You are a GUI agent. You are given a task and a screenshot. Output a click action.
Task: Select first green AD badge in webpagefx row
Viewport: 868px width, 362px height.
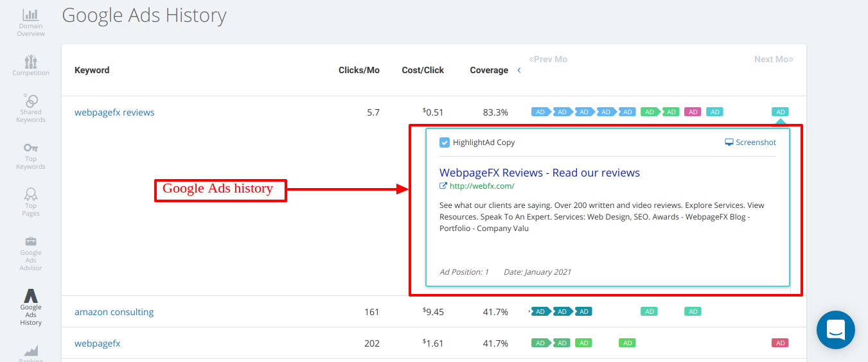pos(540,343)
